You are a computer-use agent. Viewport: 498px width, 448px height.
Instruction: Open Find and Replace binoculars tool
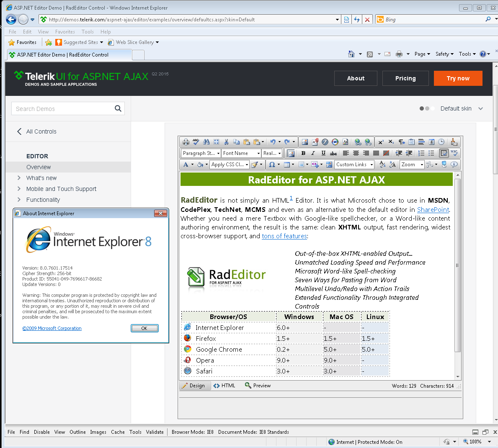(206, 142)
